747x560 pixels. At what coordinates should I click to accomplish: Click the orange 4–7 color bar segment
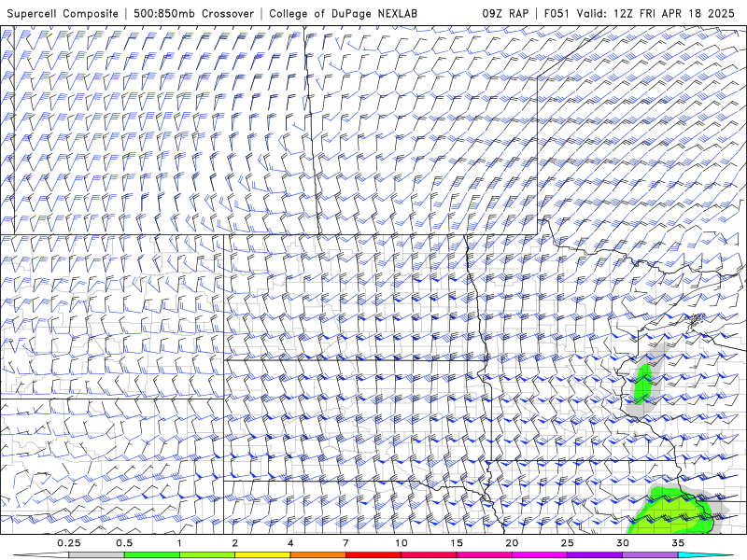click(317, 555)
